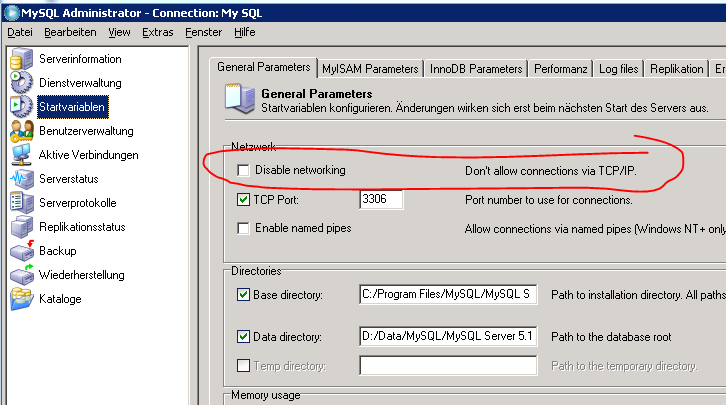Image resolution: width=726 pixels, height=405 pixels.
Task: Select the Backup icon in sidebar
Action: (x=20, y=250)
